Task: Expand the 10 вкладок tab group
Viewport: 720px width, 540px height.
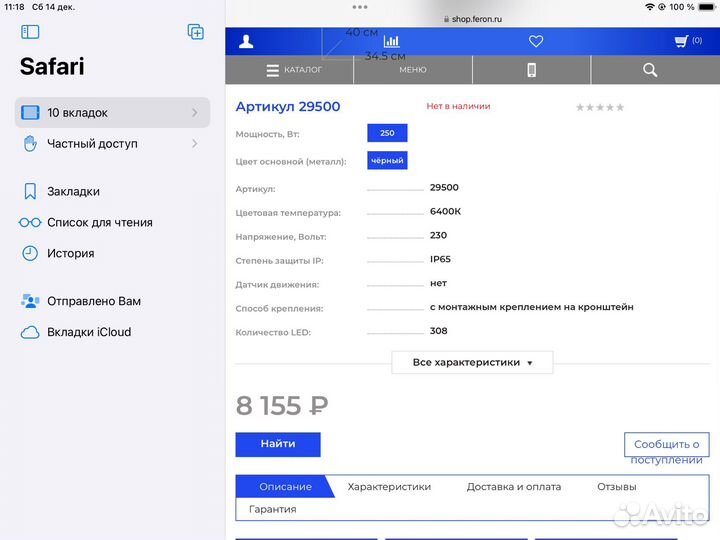Action: [x=112, y=113]
